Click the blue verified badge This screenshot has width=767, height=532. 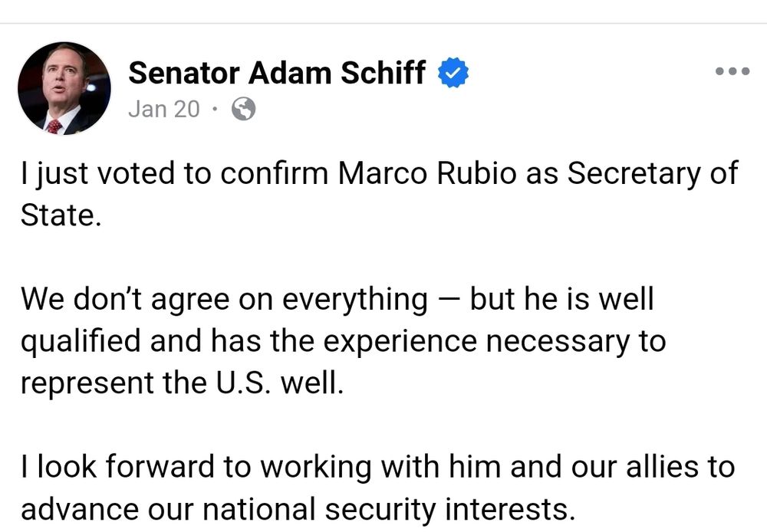pos(453,72)
